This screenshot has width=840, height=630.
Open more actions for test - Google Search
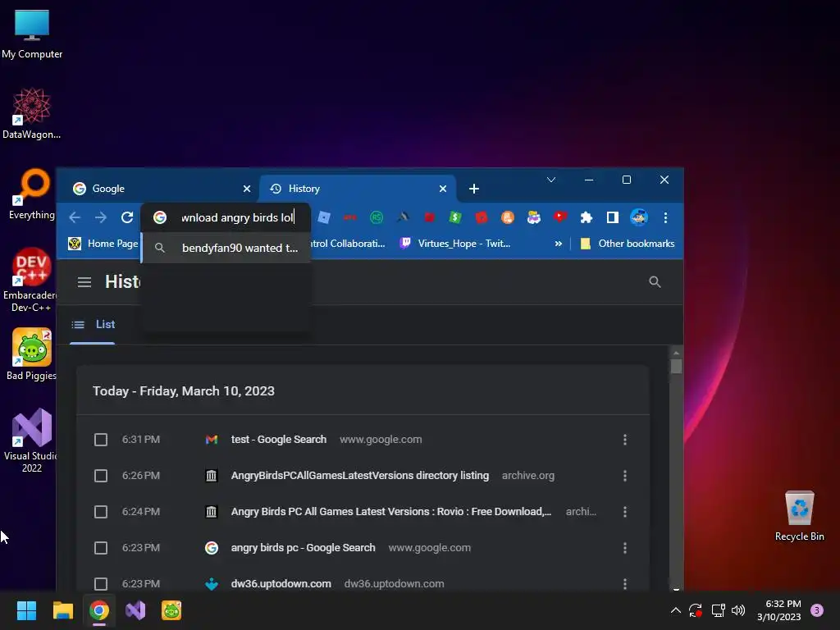tap(624, 440)
